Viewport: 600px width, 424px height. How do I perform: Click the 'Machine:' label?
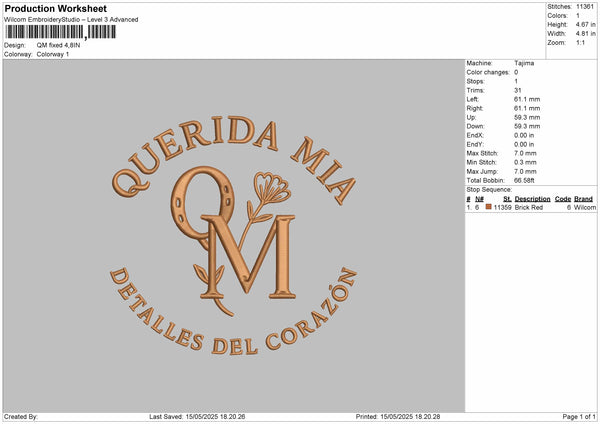point(479,63)
